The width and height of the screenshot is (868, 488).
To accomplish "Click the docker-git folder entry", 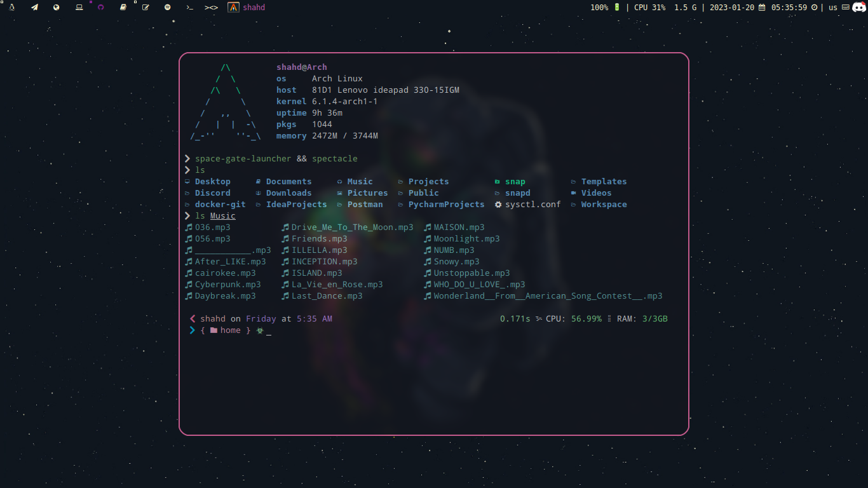I will (220, 205).
